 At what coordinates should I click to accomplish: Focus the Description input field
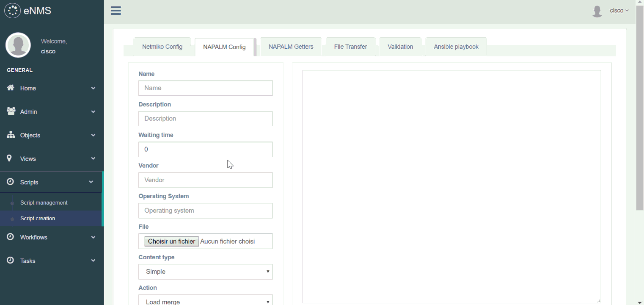(205, 119)
